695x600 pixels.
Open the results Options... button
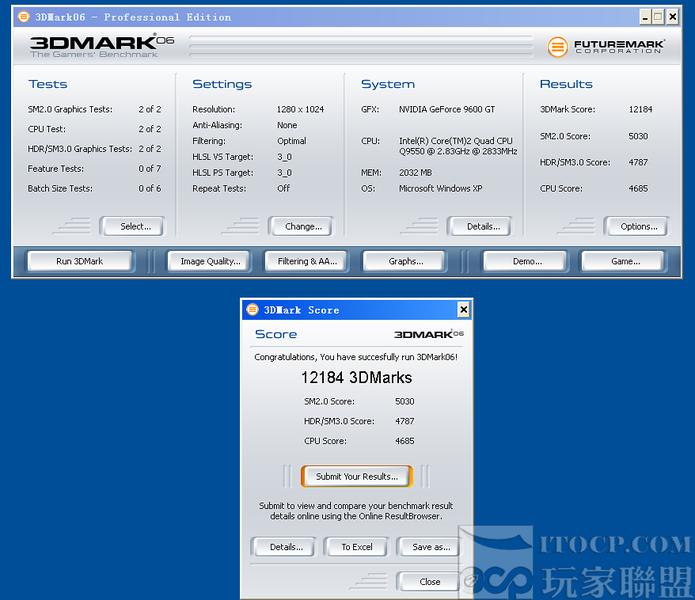(x=636, y=226)
